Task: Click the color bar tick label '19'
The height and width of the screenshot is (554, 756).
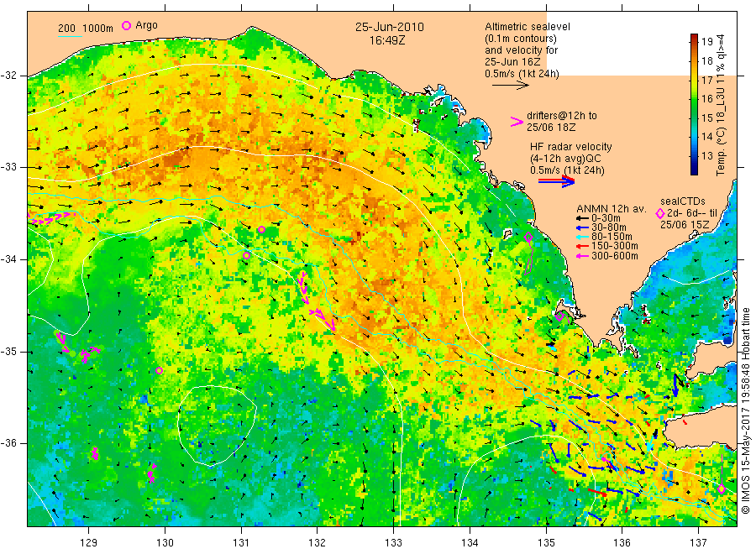Action: [706, 41]
